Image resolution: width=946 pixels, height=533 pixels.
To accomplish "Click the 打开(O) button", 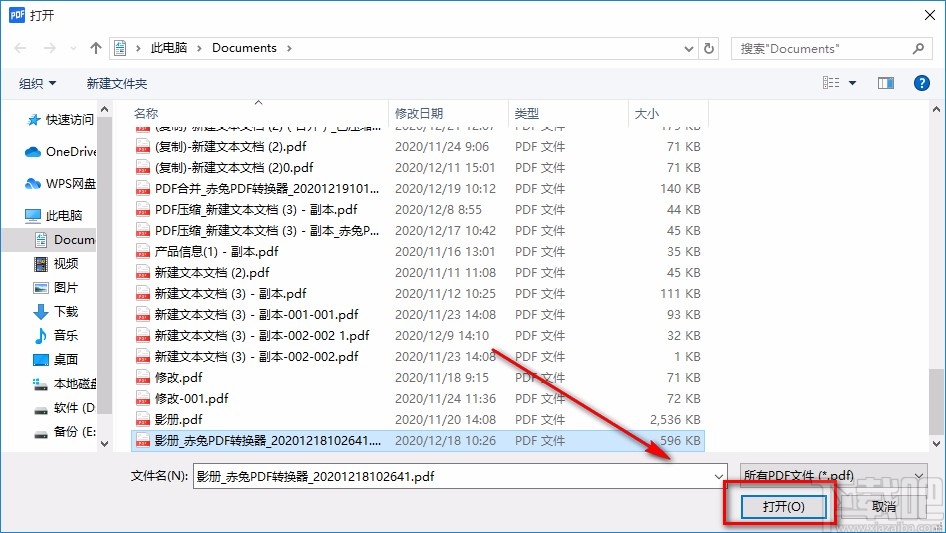I will pos(783,506).
